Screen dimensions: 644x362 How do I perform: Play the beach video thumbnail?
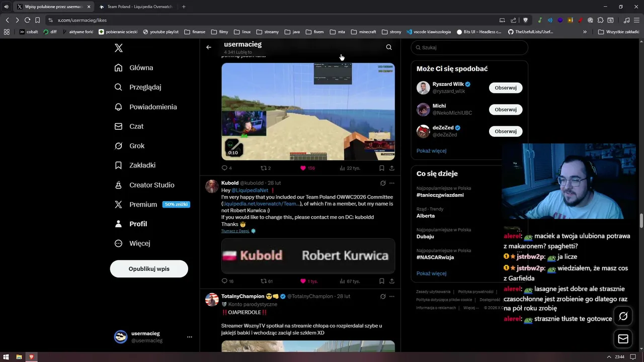308,112
